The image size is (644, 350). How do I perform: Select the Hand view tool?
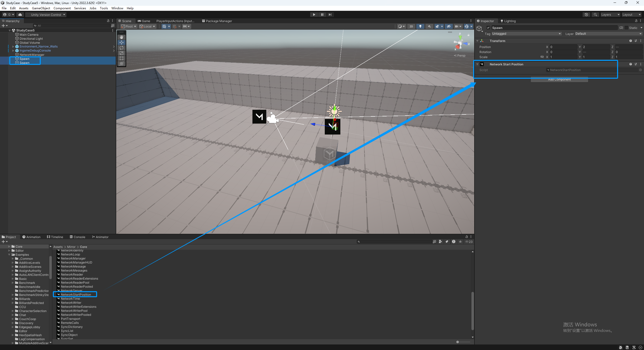(122, 37)
